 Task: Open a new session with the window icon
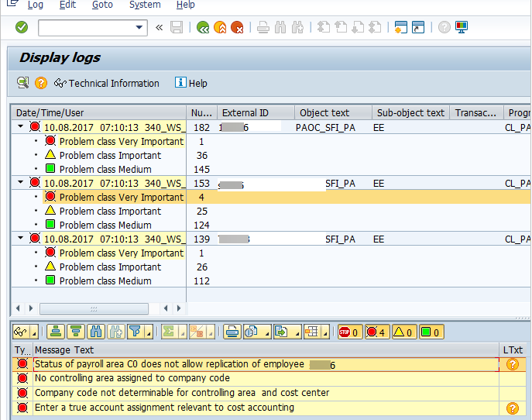pos(400,27)
